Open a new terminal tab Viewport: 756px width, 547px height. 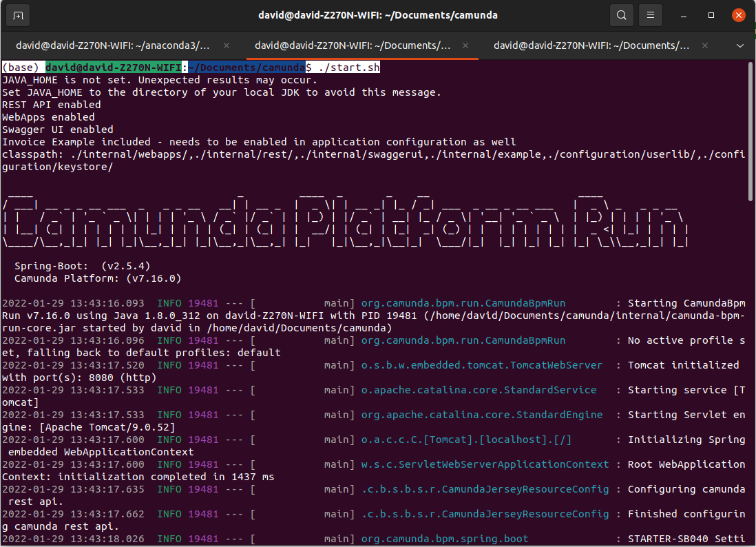18,15
